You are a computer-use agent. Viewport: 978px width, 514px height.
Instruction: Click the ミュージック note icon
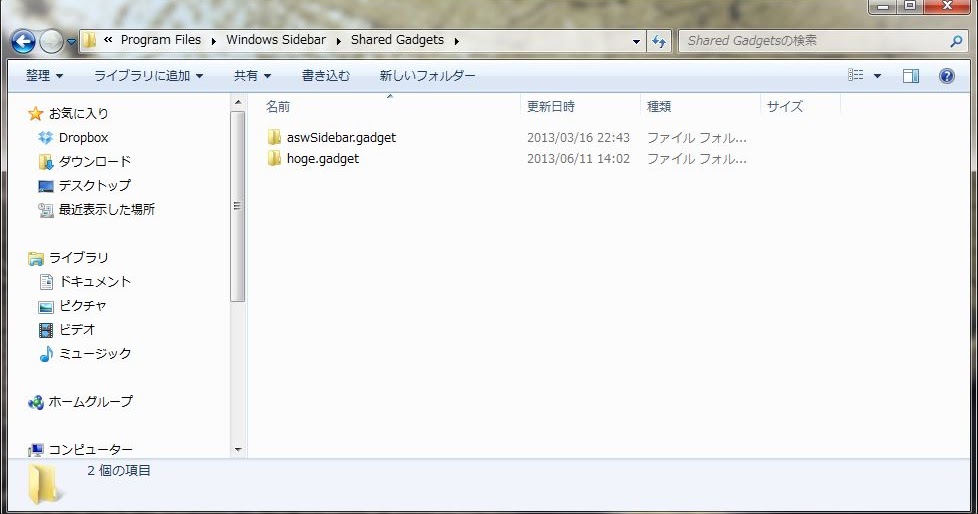coord(46,354)
